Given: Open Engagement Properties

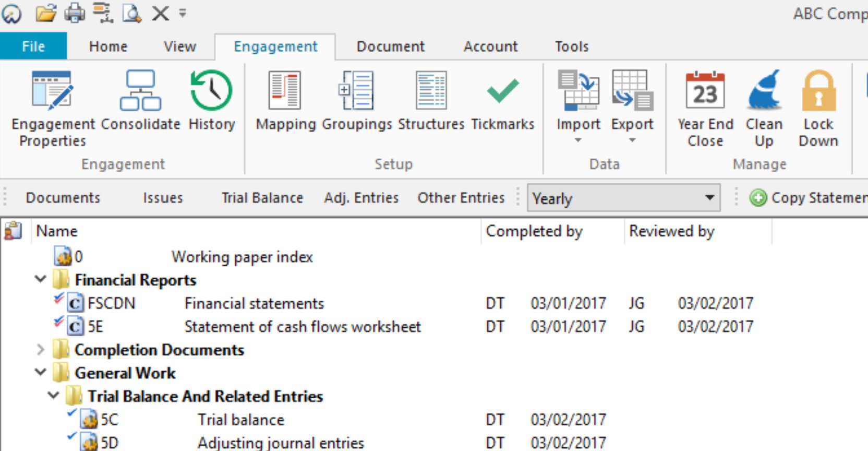Looking at the screenshot, I should 52,109.
